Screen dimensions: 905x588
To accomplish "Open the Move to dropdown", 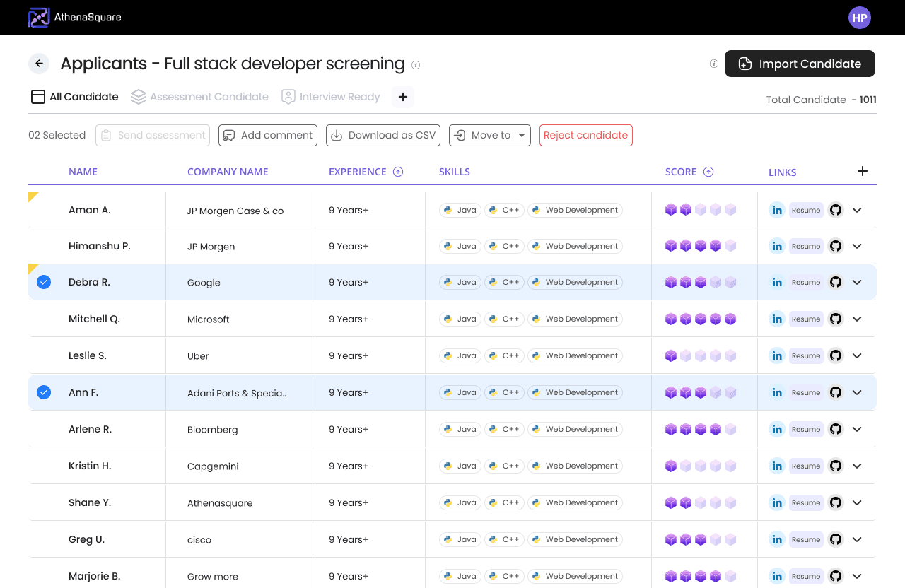I will pyautogui.click(x=490, y=135).
